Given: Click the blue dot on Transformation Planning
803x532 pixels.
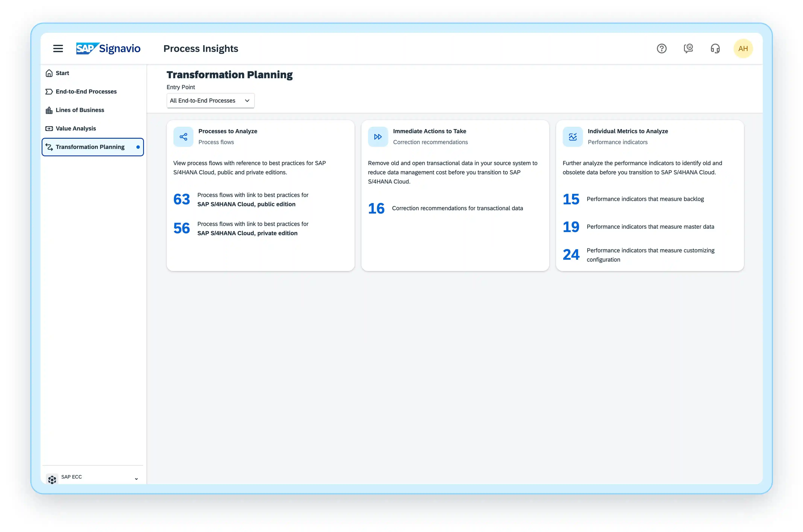Looking at the screenshot, I should (x=138, y=147).
